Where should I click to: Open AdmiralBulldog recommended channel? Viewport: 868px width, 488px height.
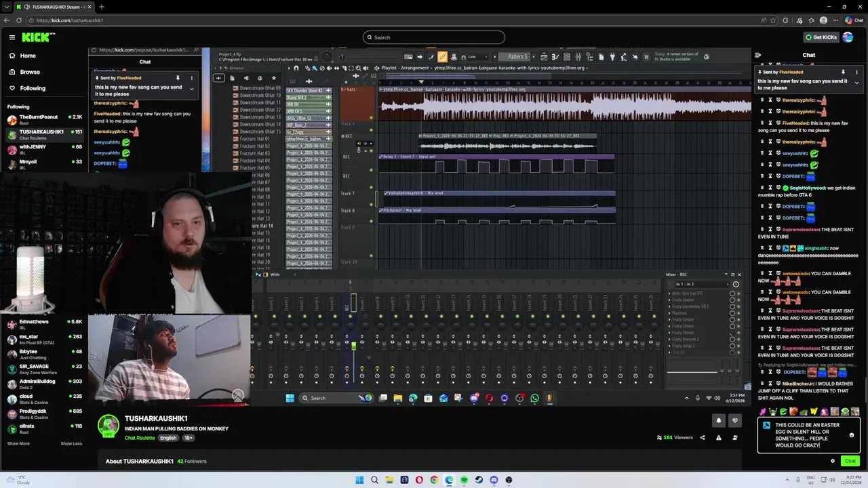coord(44,384)
